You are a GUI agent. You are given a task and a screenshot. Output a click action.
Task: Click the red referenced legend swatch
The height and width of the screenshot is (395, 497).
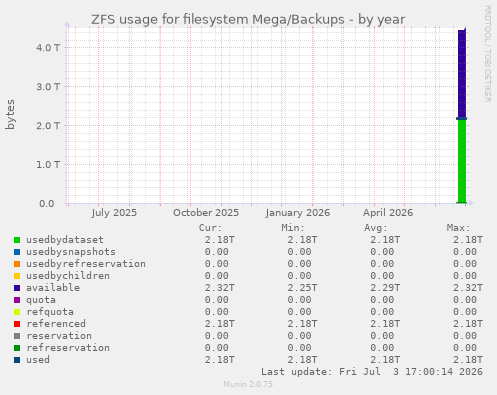click(x=17, y=324)
